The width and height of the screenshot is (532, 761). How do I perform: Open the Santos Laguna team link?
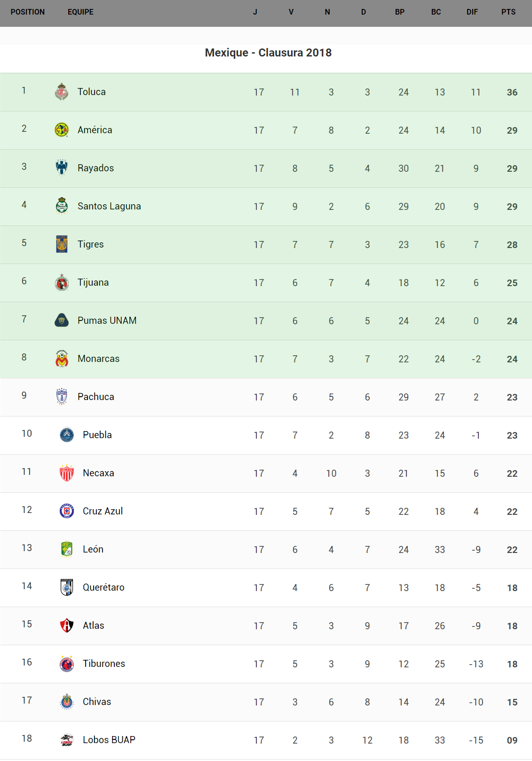point(109,206)
